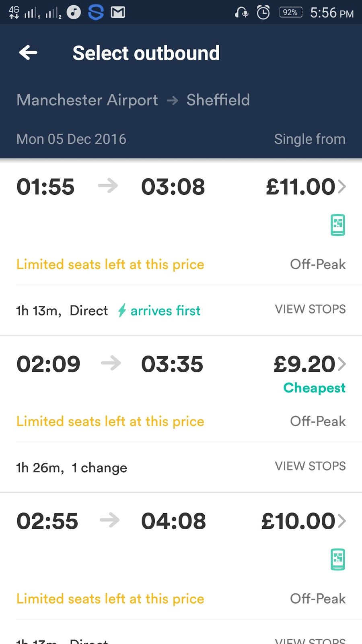Open the £10.00 fare chevron
This screenshot has height=644, width=362.
click(x=342, y=521)
